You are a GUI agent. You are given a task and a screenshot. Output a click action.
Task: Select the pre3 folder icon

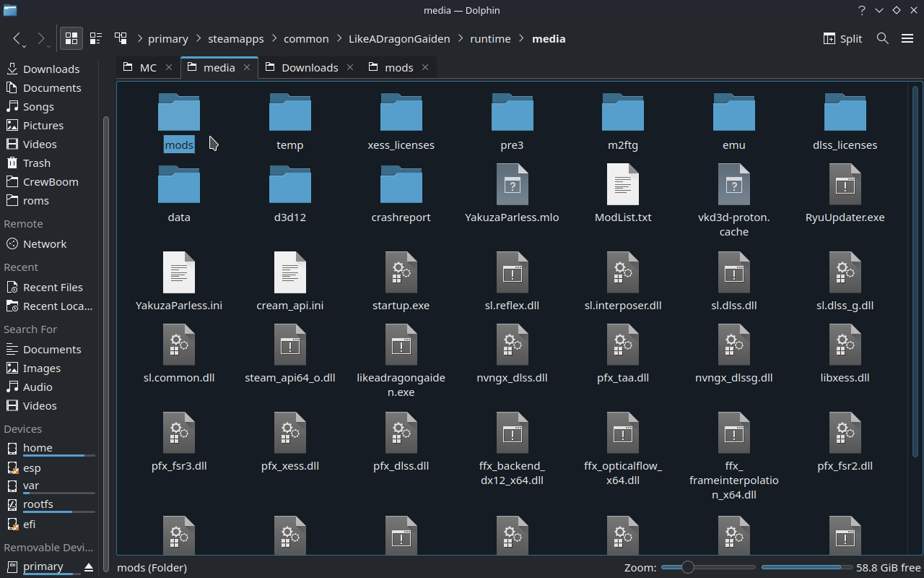512,112
